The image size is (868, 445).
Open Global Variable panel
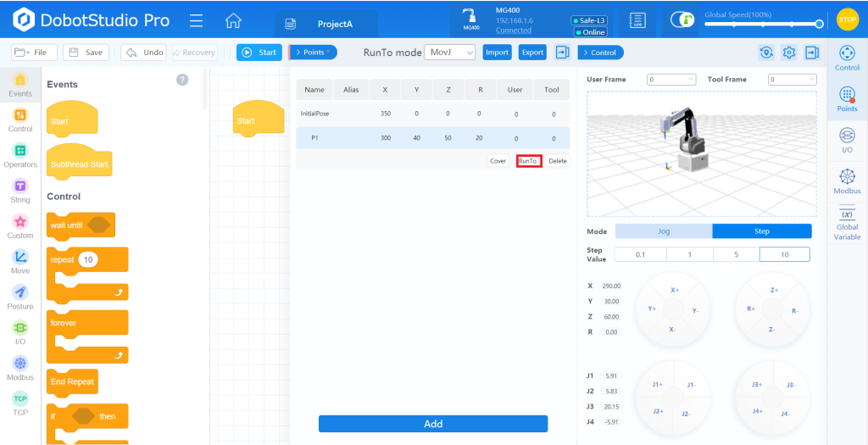847,225
